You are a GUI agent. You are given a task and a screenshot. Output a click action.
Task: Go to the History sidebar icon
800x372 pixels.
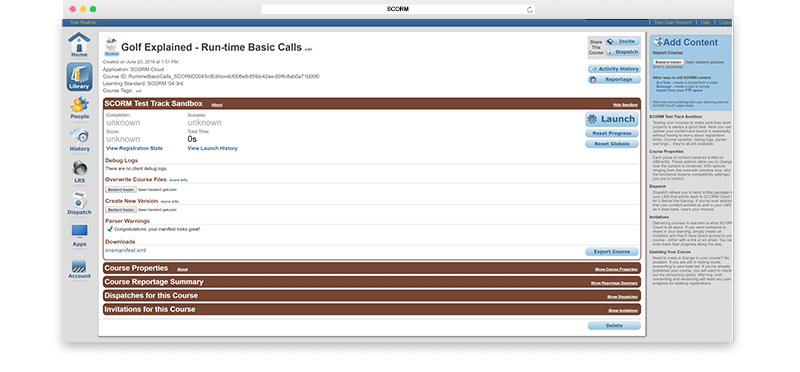click(80, 140)
